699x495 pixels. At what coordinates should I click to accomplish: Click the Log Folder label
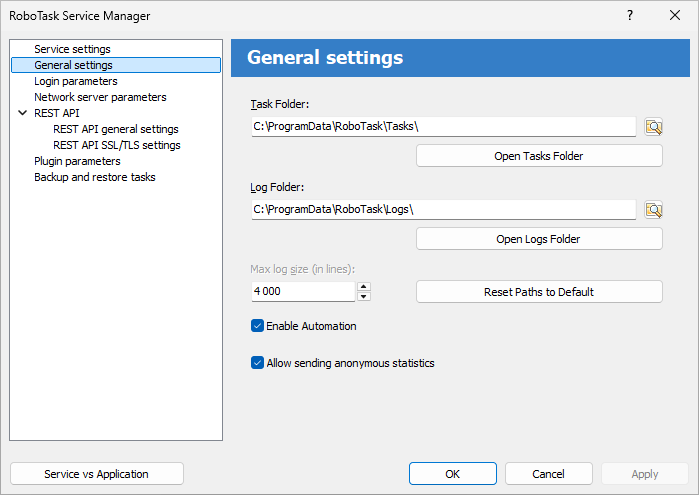point(277,187)
